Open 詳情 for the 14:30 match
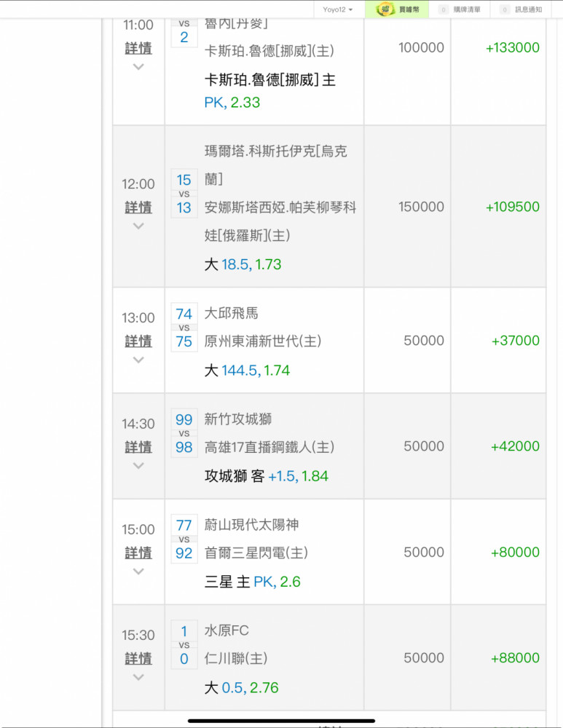563x728 pixels. coord(138,446)
